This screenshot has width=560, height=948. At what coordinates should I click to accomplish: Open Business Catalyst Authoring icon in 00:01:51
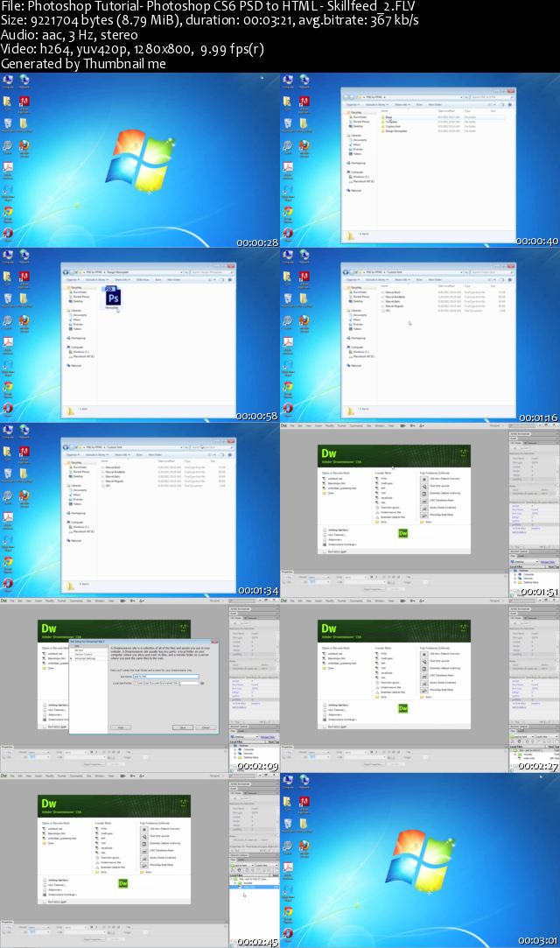pos(424,494)
